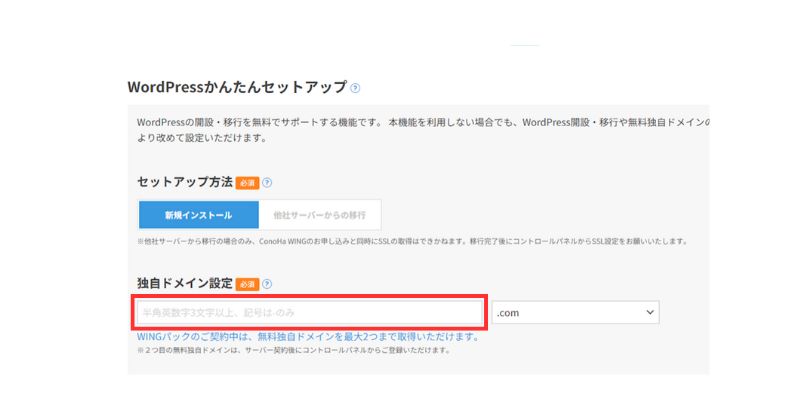Select the 新規インストール option
This screenshot has height=420, width=800.
[x=198, y=215]
